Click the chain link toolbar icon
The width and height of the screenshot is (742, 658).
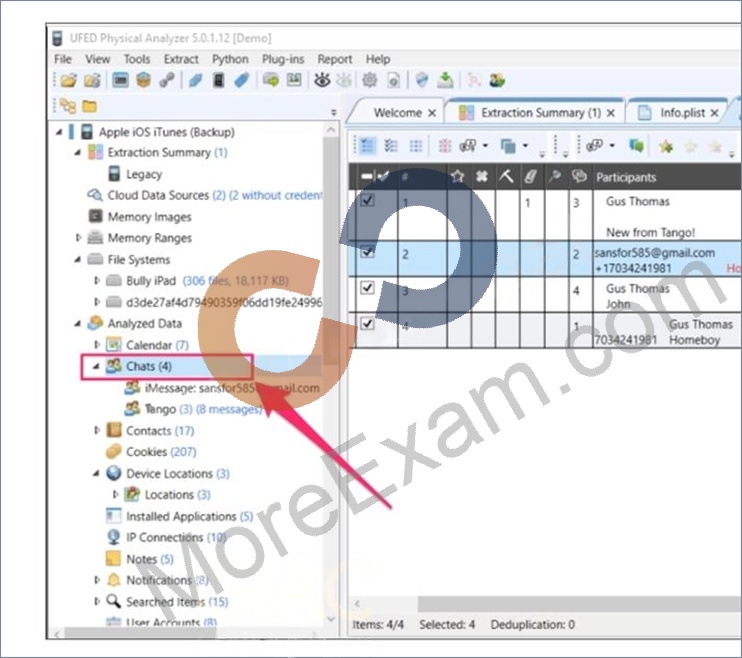click(x=167, y=80)
